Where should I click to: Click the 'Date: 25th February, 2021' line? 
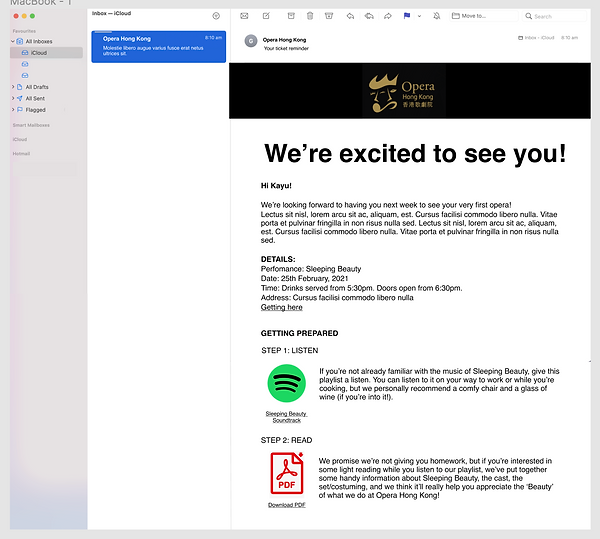click(305, 278)
